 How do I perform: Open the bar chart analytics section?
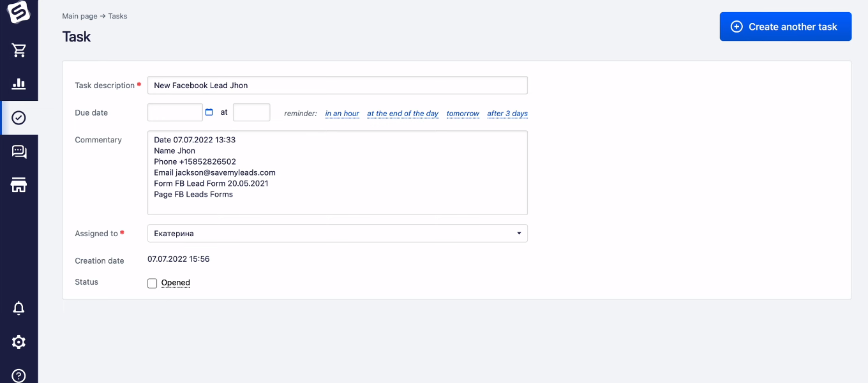[x=19, y=84]
